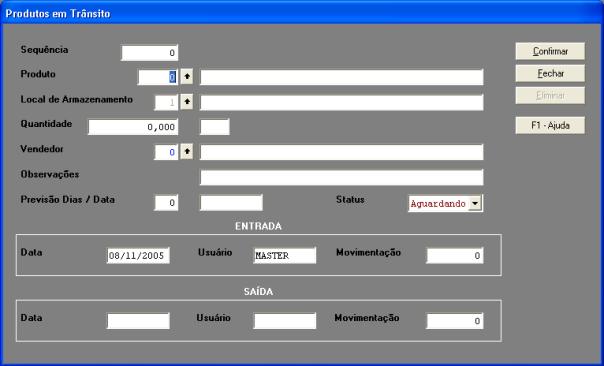Viewport: 604px width, 366px height.
Task: Click the Observações label
Action: pos(50,174)
